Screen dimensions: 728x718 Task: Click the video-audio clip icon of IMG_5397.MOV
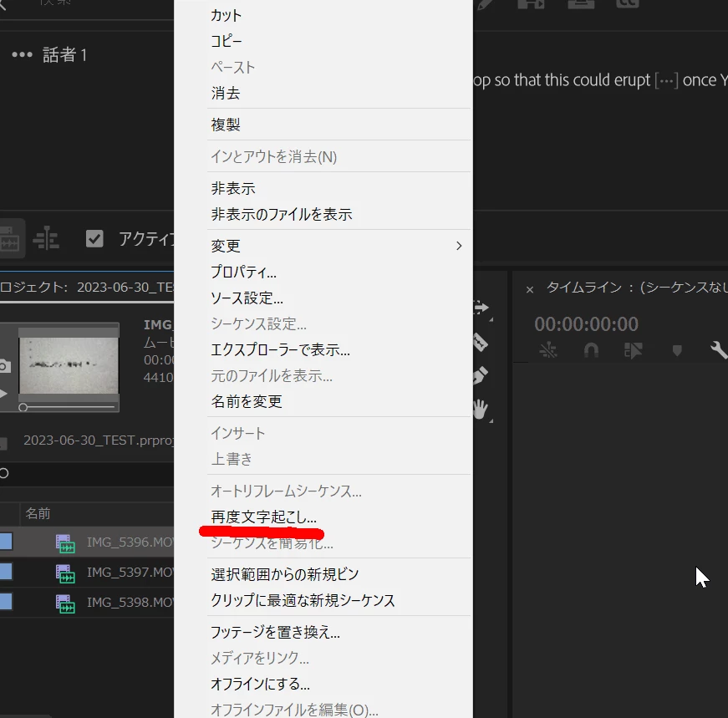click(65, 573)
